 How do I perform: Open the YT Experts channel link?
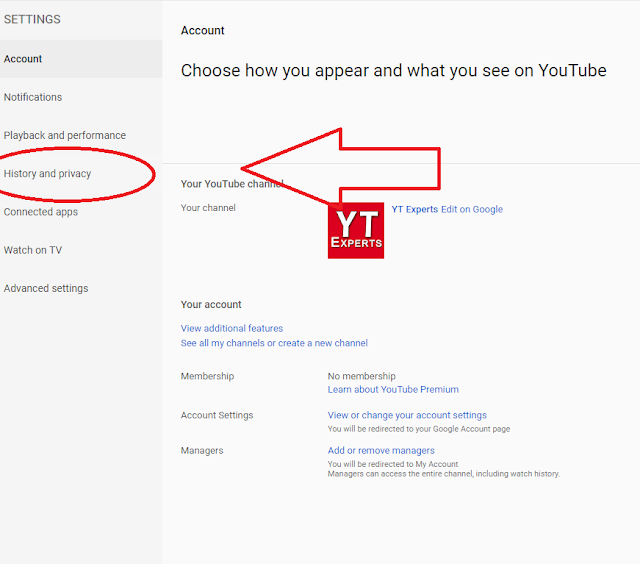[415, 209]
